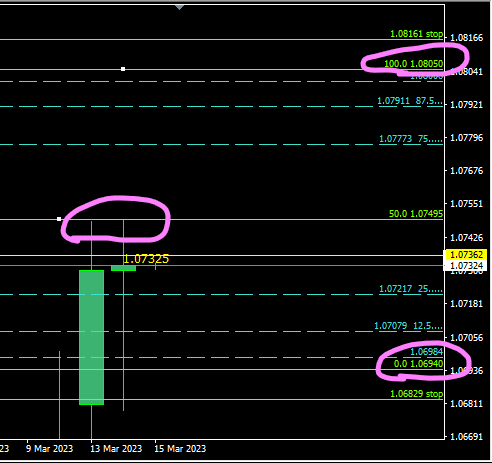Select the white anchor handle on the 50.0 line
This screenshot has height=463, width=492.
tap(59, 219)
